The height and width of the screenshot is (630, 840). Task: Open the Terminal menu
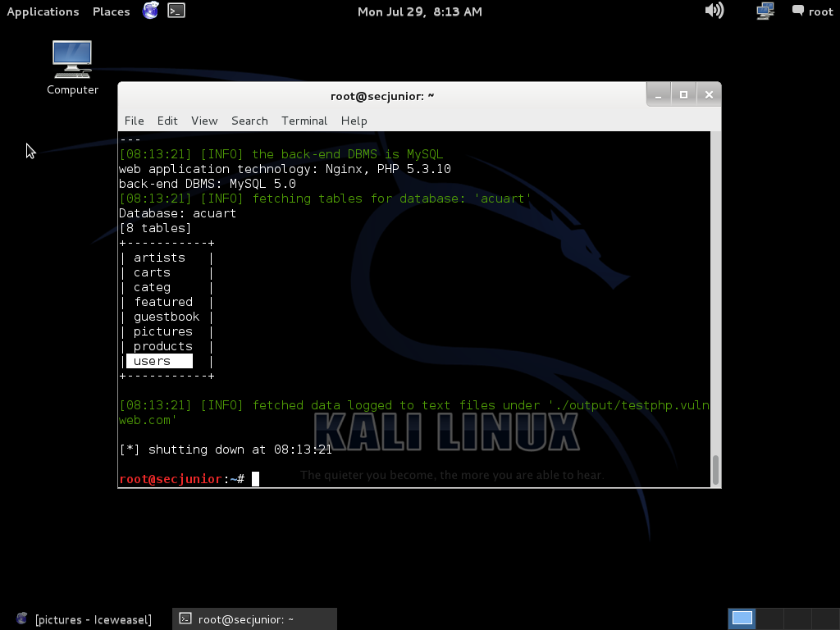tap(304, 121)
